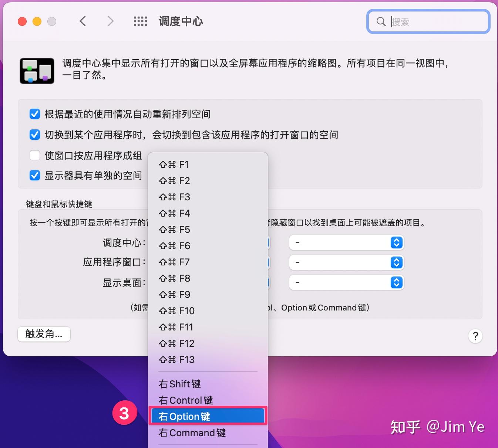Click the forward navigation arrow
The width and height of the screenshot is (498, 448).
(x=110, y=21)
